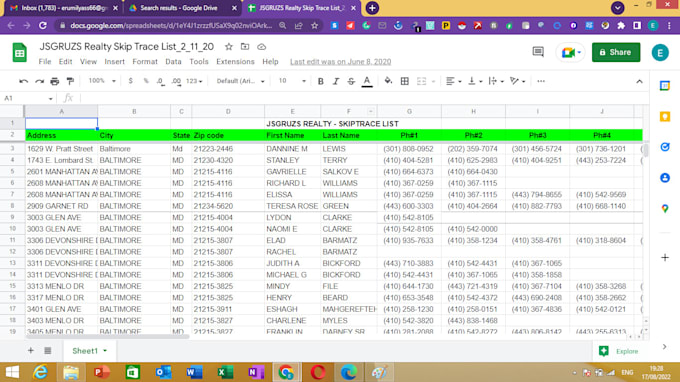
Task: Get add-ons with side panel plus
Action: click(x=665, y=258)
